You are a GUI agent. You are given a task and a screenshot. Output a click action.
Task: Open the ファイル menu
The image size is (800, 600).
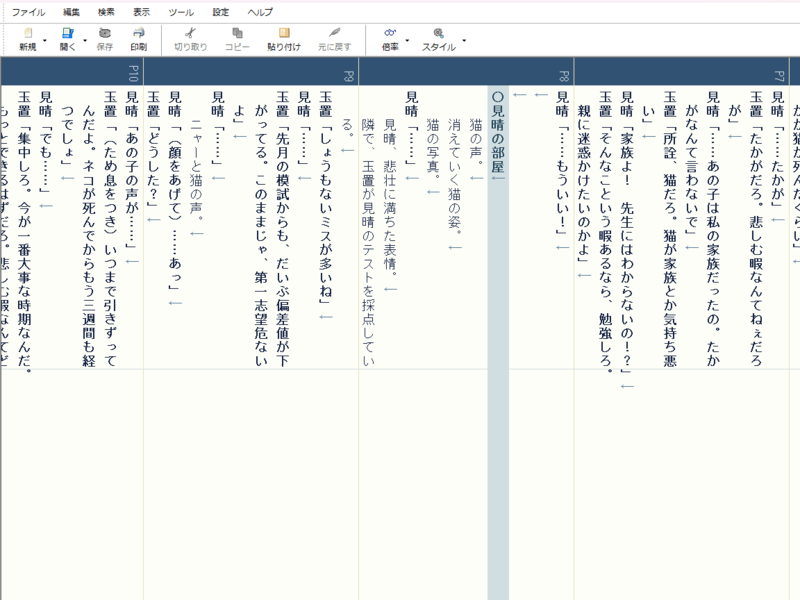28,12
